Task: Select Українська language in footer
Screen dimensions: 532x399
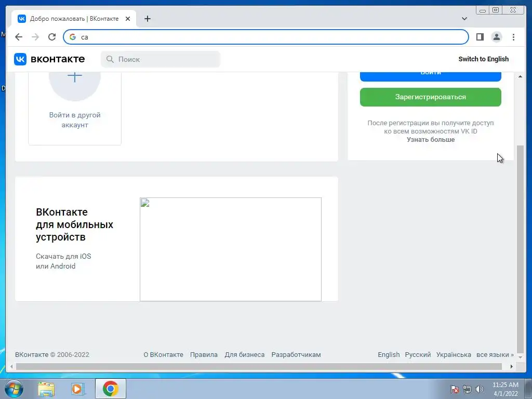Action: (x=453, y=354)
